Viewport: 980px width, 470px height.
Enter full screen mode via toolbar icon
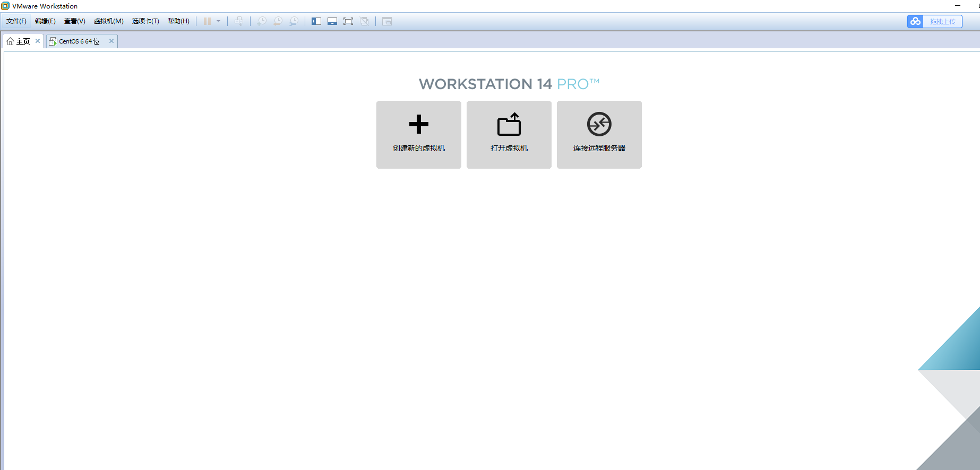pyautogui.click(x=348, y=21)
